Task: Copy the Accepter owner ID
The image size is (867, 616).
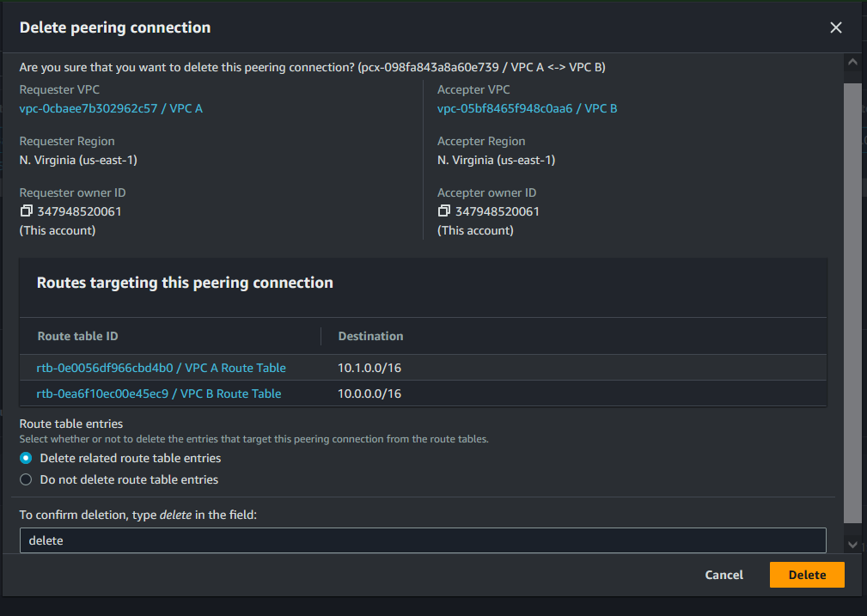Action: point(443,211)
